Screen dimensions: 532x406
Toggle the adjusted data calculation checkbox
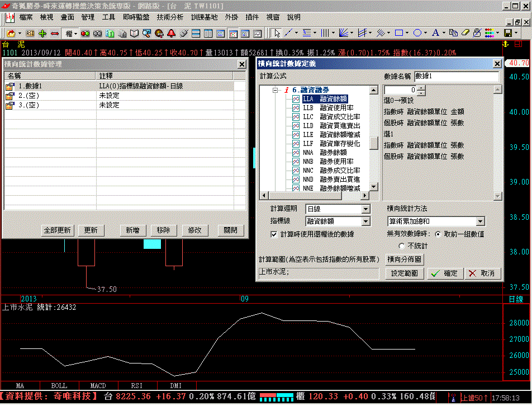coord(274,234)
